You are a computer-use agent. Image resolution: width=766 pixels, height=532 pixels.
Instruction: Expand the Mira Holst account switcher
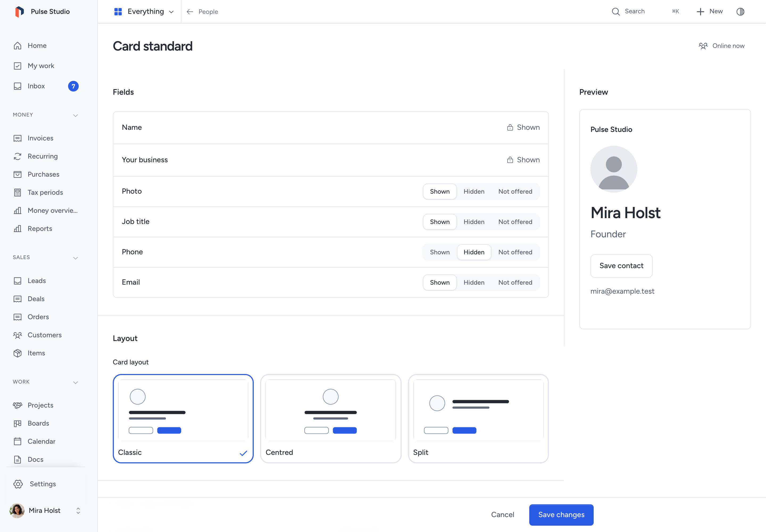tap(78, 511)
